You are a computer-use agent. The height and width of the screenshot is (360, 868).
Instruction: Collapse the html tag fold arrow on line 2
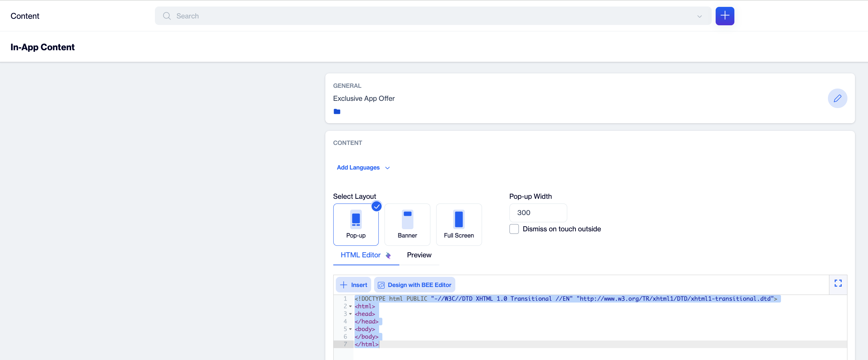click(x=350, y=307)
